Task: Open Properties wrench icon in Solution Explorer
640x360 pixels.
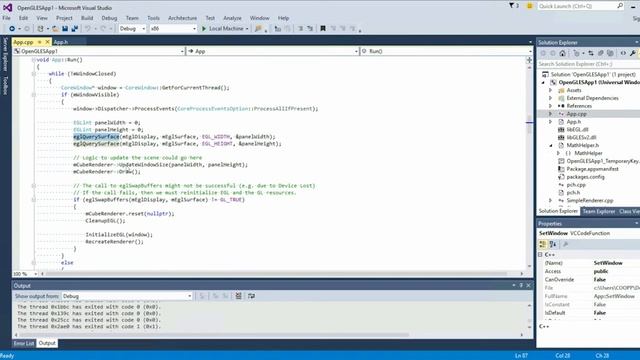Action: coord(633,53)
